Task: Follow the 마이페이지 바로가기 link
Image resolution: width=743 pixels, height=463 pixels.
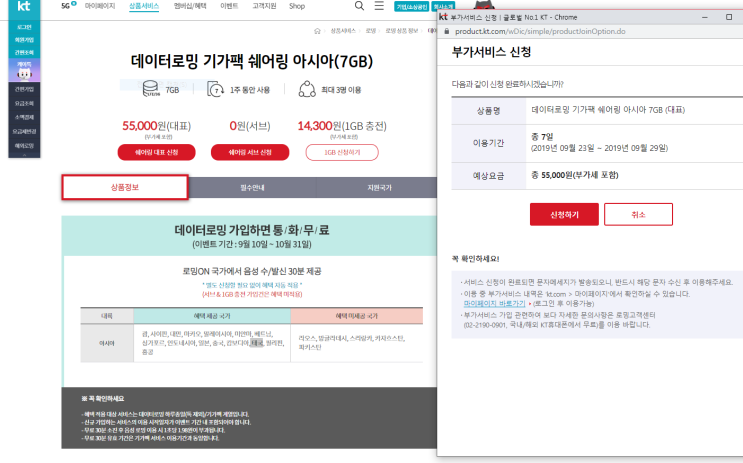Action: 494,303
